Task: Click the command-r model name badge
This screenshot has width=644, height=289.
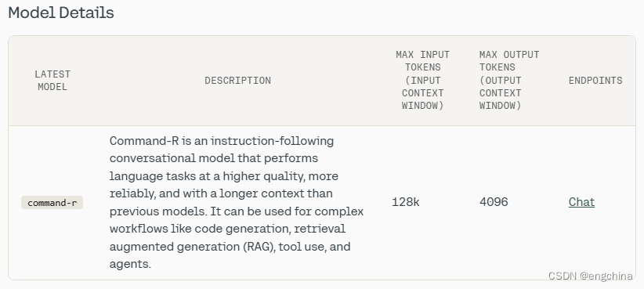Action: [x=52, y=203]
